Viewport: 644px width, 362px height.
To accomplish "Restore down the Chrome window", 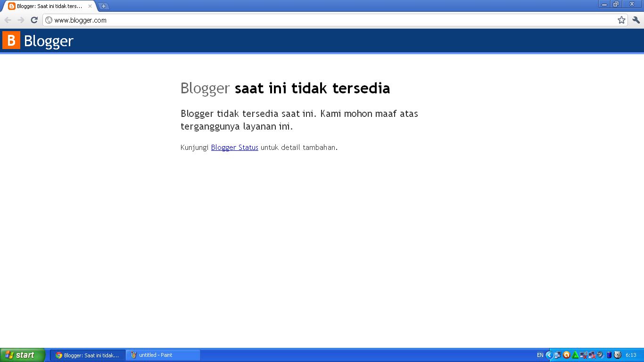I will coord(616,4).
